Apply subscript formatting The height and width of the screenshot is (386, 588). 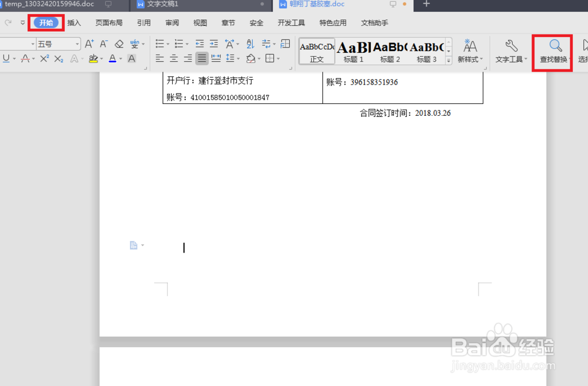59,59
